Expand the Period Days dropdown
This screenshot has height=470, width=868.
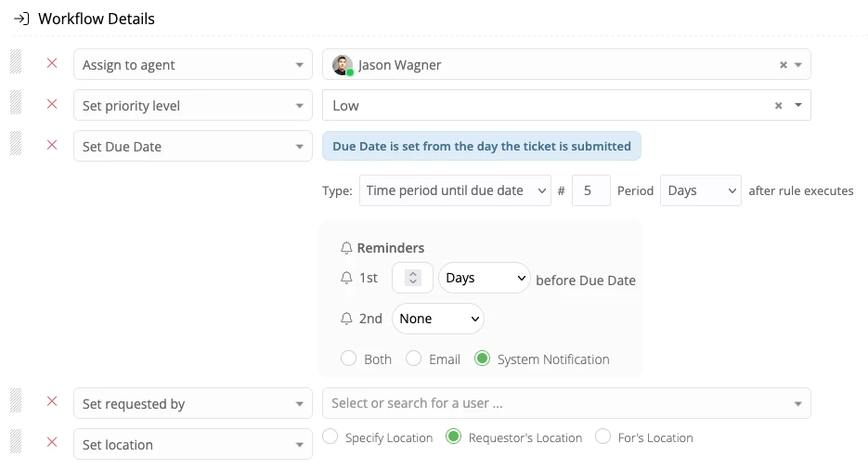[x=700, y=190]
